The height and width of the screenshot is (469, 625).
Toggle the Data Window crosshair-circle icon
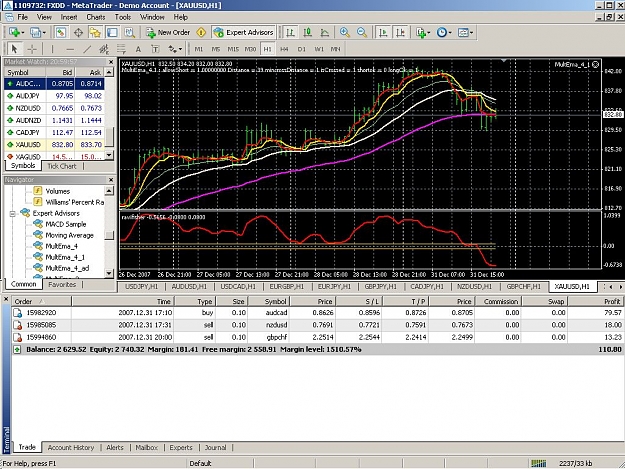pyautogui.click(x=78, y=32)
